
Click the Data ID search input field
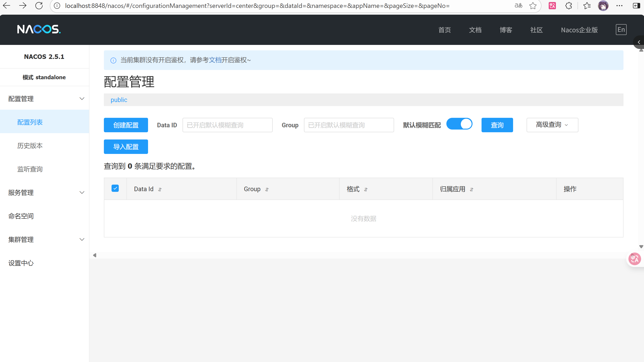click(227, 125)
